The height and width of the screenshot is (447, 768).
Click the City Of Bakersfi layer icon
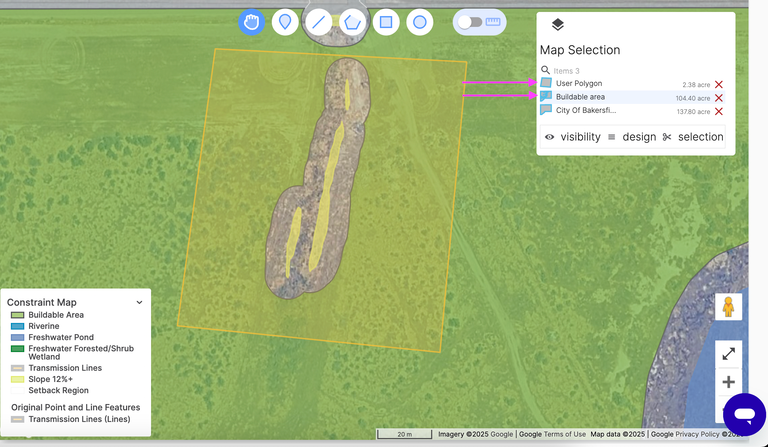(x=546, y=110)
